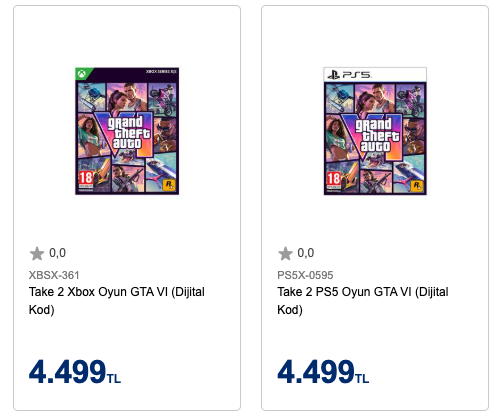Open the Take 2 PS5 Oyun GTA VI title link
The width and height of the screenshot is (501, 419).
[x=363, y=301]
